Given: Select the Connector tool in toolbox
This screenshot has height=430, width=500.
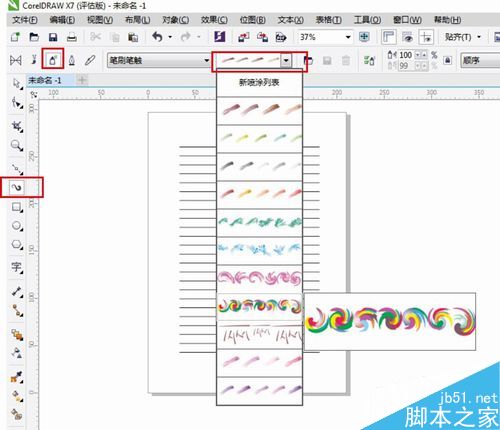Looking at the screenshot, I should [17, 310].
